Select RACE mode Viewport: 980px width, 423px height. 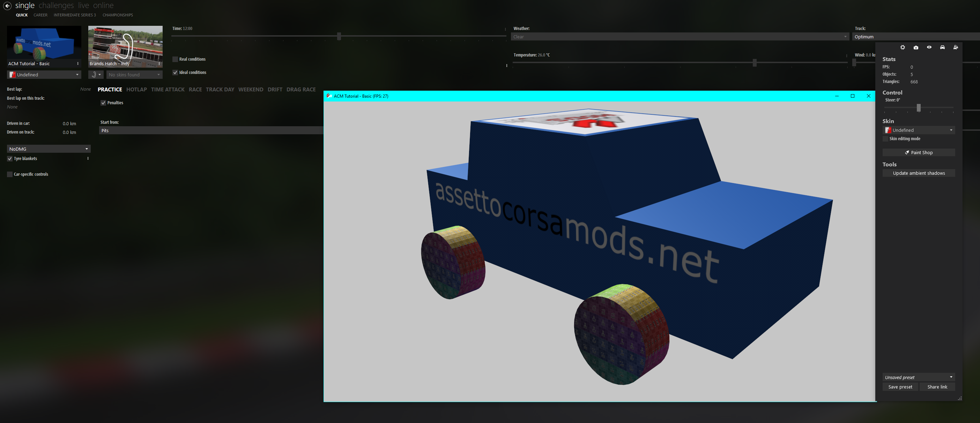pos(195,89)
